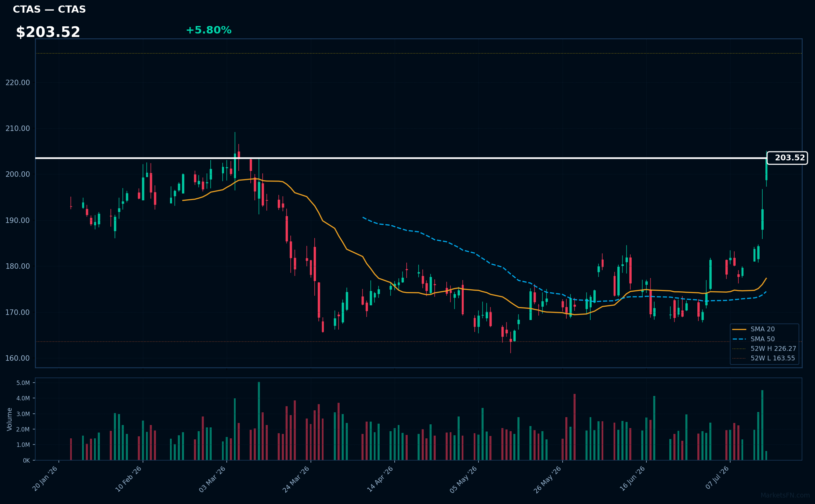Click the +5.80% change percentage
Screen dimensions: 815x504
209,30
